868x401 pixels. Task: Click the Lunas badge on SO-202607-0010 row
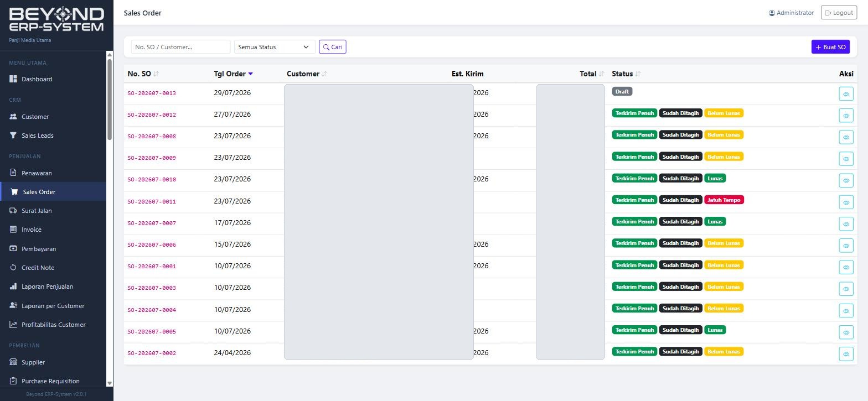(x=715, y=178)
